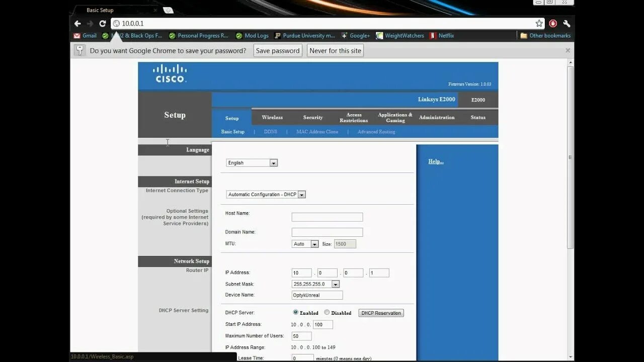Click the Device Name field OptykUnreal
Screen dimensions: 644x362
tap(317, 295)
